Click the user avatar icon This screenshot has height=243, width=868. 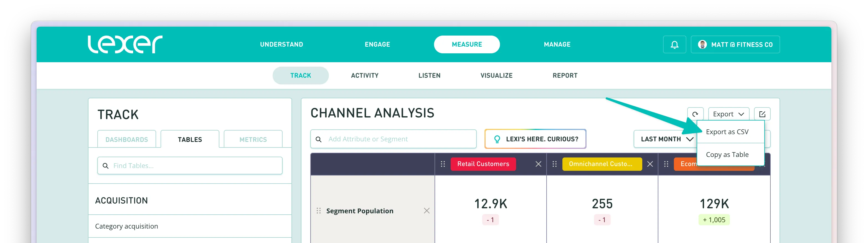(702, 44)
